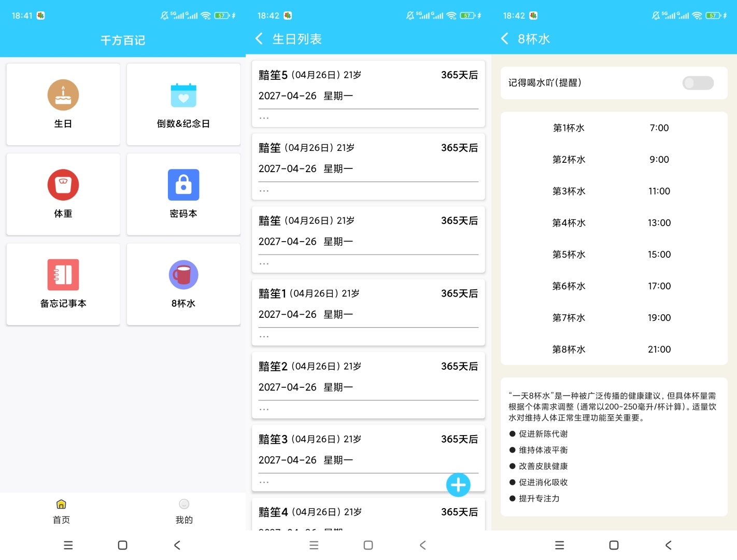
Task: Select the 第7杯水 time 19:00
Action: coord(659,318)
